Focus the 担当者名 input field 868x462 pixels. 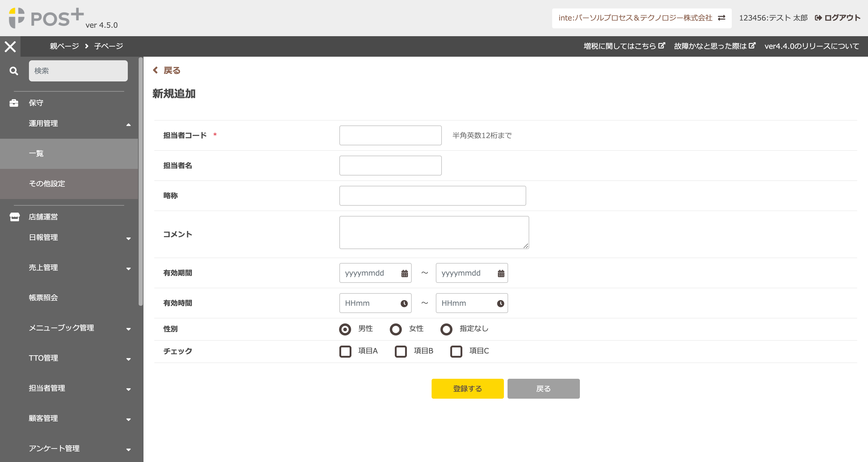(x=390, y=166)
